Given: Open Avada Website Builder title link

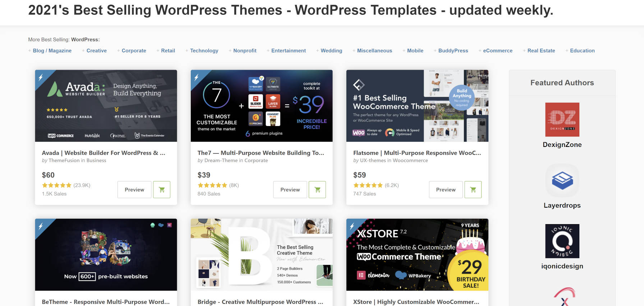Looking at the screenshot, I should click(103, 153).
